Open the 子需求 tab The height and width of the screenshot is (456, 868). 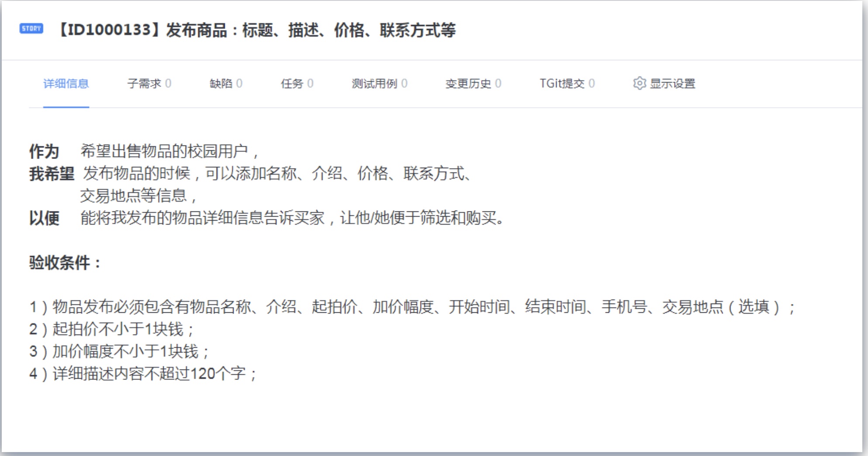(x=149, y=83)
